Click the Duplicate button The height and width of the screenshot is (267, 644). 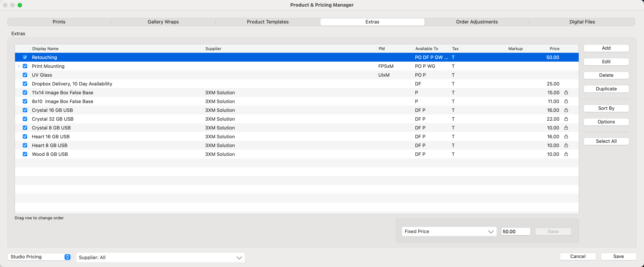[606, 89]
